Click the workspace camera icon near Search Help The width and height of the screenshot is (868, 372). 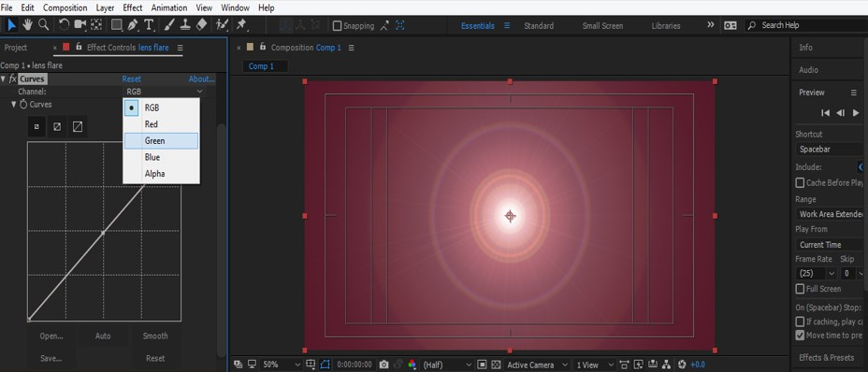coord(731,25)
